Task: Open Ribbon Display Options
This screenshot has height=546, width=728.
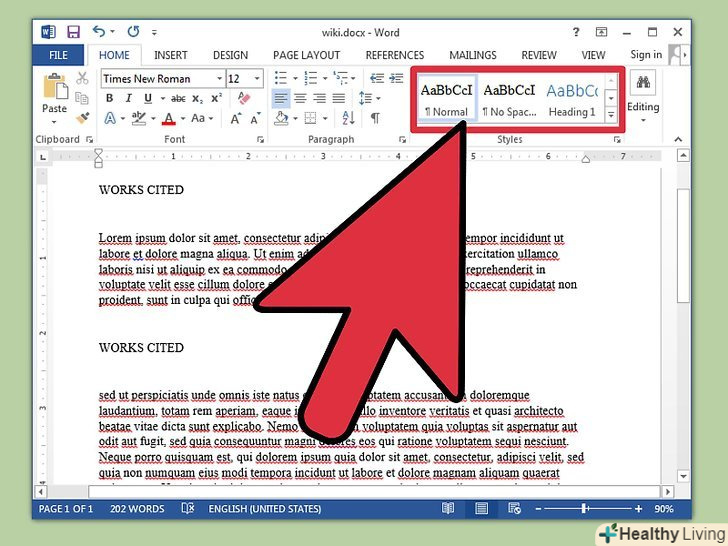Action: (x=601, y=32)
